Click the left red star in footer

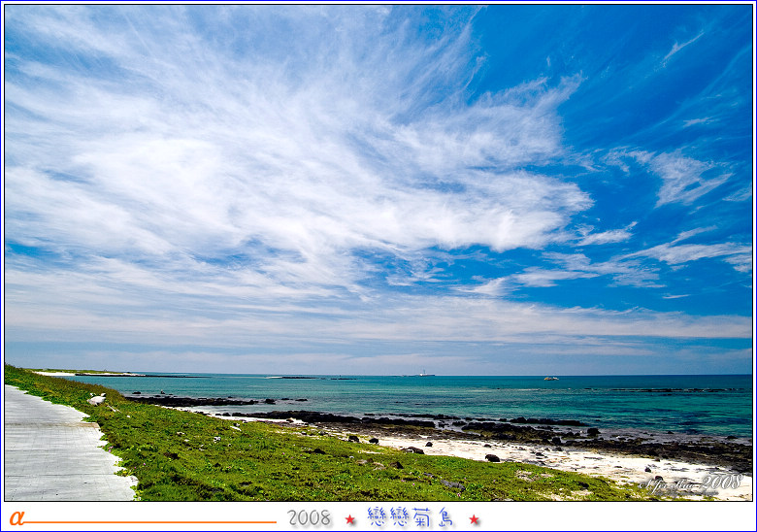point(349,519)
